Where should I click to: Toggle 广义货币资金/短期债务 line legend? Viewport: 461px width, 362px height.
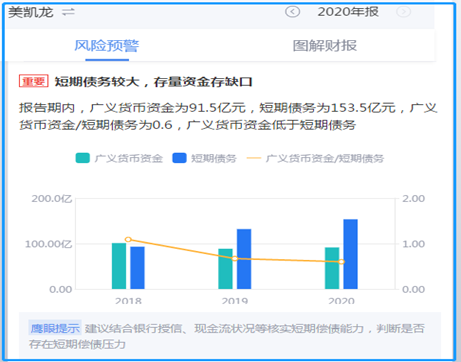tap(315, 158)
